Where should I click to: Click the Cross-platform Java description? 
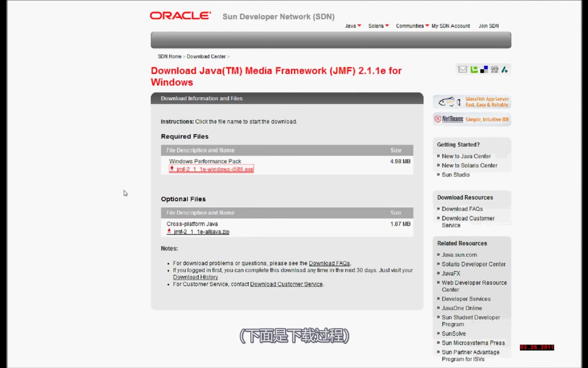(x=192, y=224)
